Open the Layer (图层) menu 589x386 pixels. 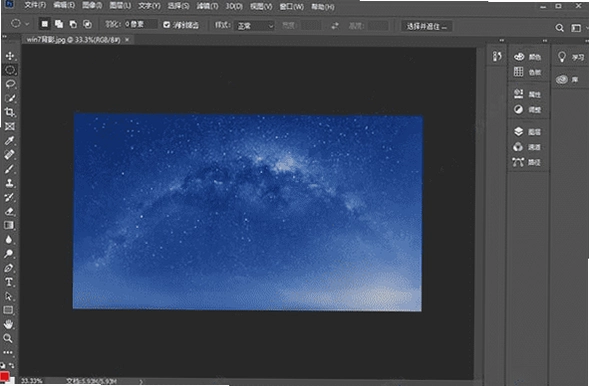pyautogui.click(x=120, y=6)
